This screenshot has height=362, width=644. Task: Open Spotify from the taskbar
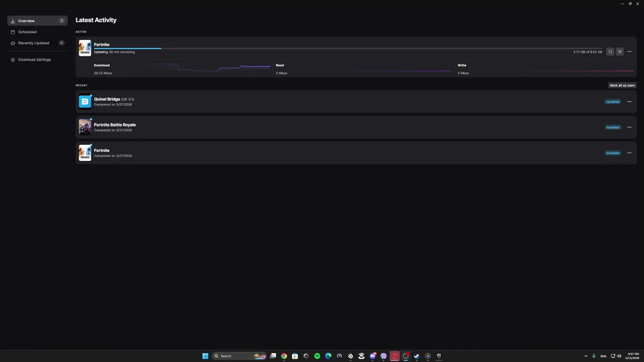[x=317, y=356]
